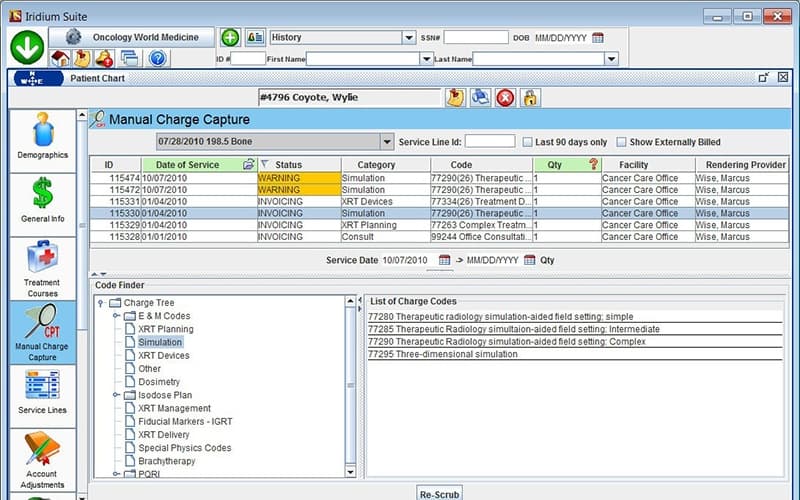Expand the PQRI folder
This screenshot has width=800, height=500.
coord(116,474)
